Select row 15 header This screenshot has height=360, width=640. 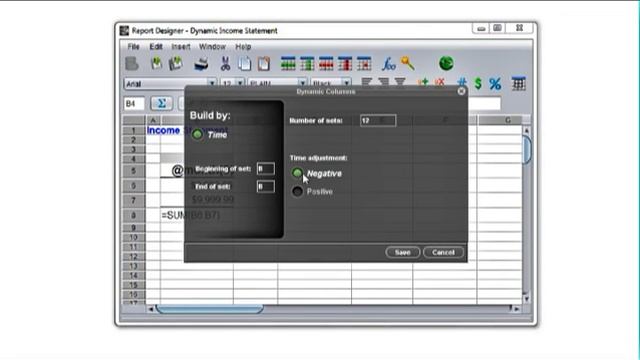click(x=133, y=285)
